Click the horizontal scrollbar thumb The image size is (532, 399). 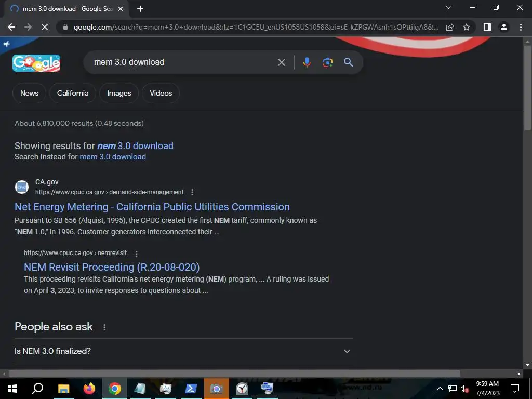click(x=234, y=374)
